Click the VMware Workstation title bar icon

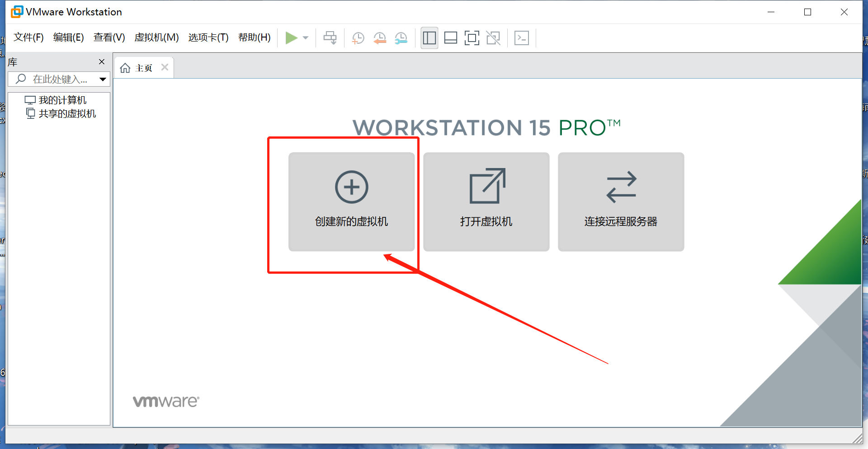point(17,12)
